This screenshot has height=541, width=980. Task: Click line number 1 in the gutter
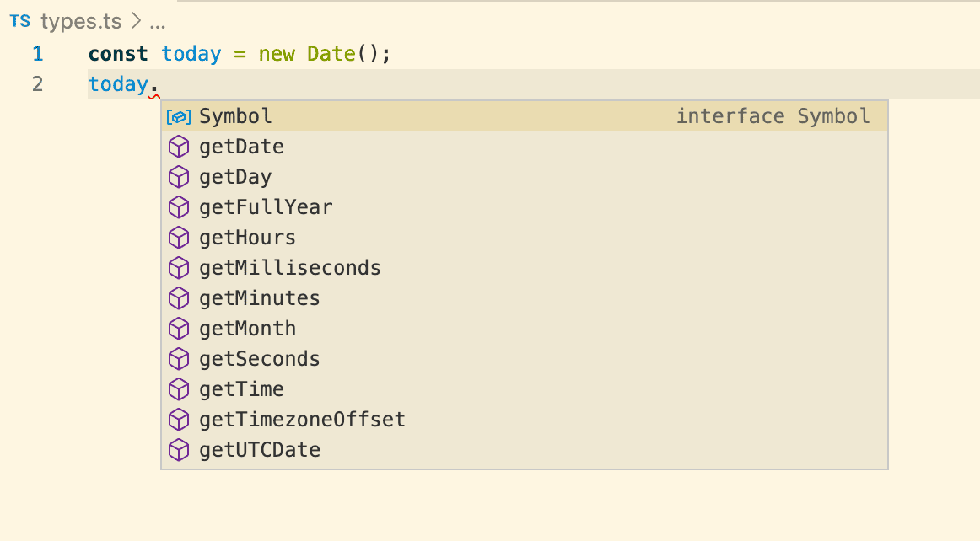click(x=37, y=54)
